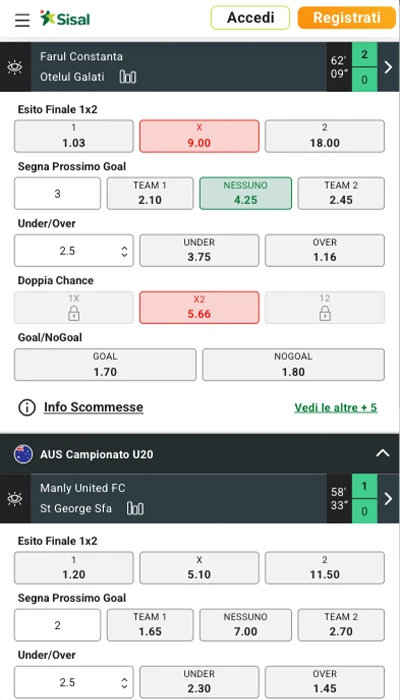Screen dimensions: 400x700
Task: Click the Registrati button
Action: click(x=346, y=18)
